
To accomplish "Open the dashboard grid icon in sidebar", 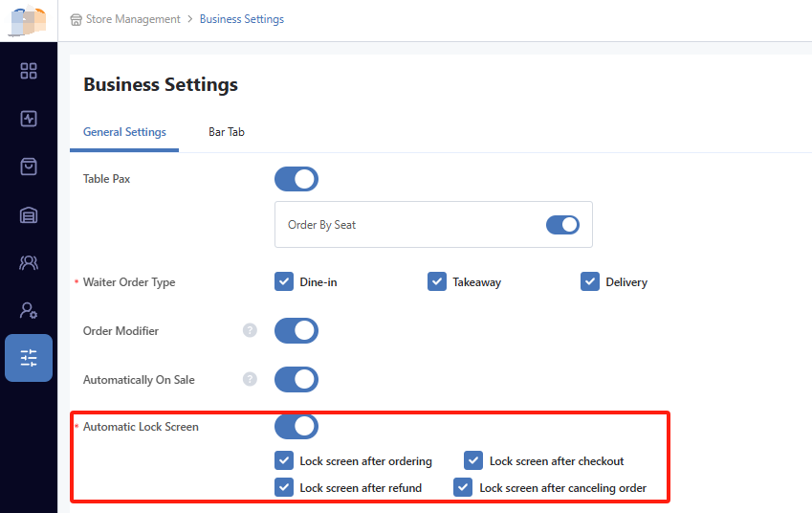I will [29, 71].
